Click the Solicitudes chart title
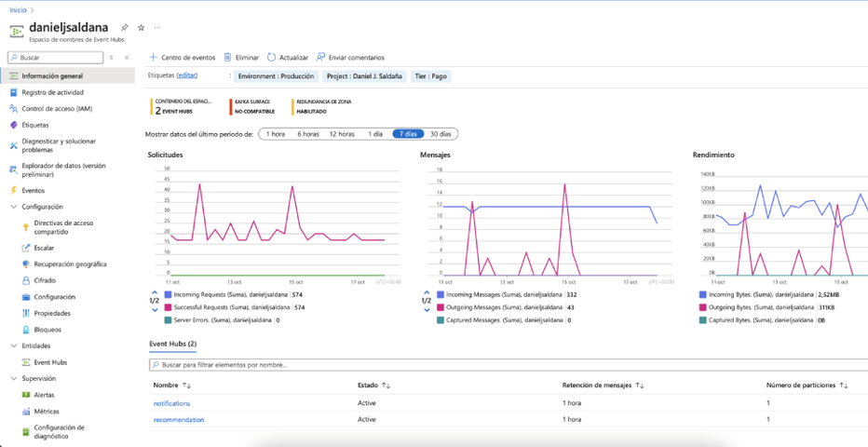The height and width of the screenshot is (447, 868). click(165, 155)
